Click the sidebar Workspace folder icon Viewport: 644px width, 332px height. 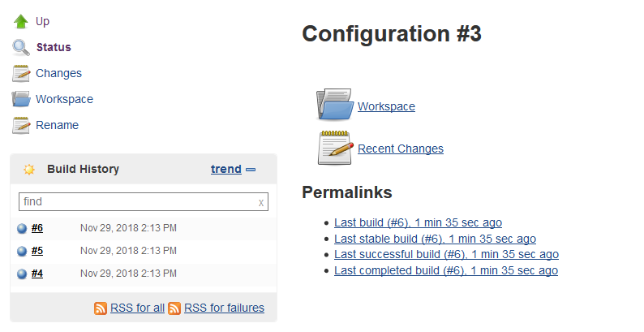21,99
